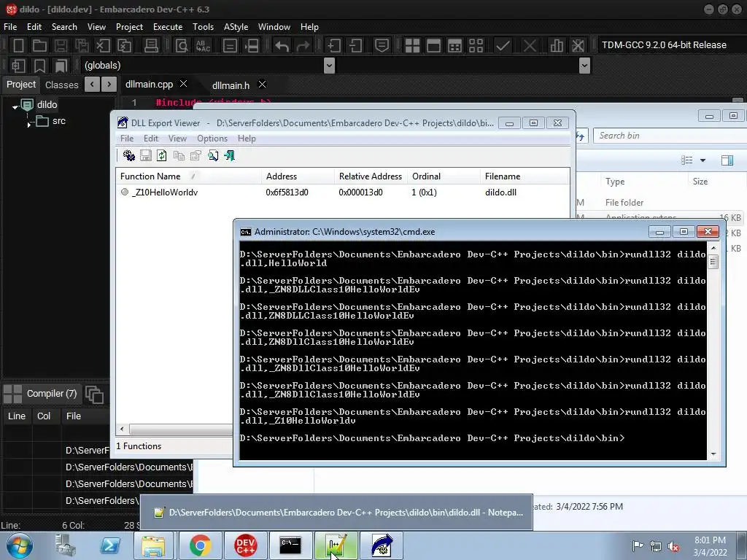
Task: Click the Toggle comment icon in toolbar
Action: pos(382,46)
